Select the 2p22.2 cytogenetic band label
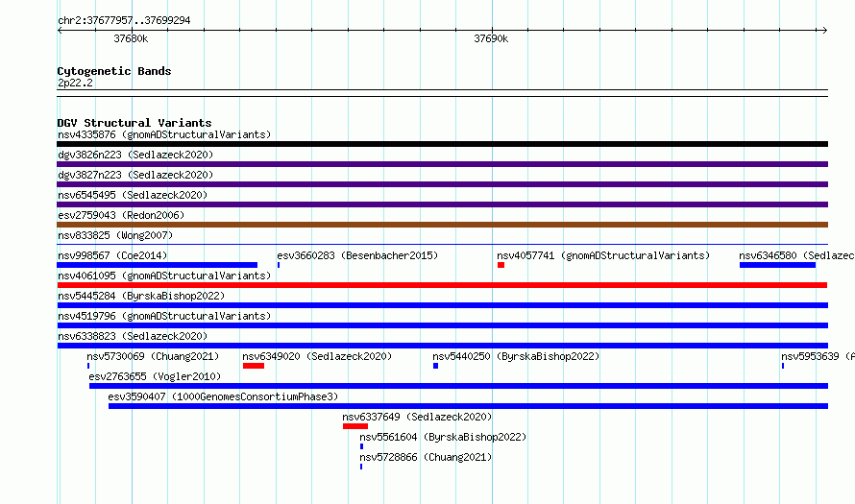855x504 pixels. click(x=75, y=83)
